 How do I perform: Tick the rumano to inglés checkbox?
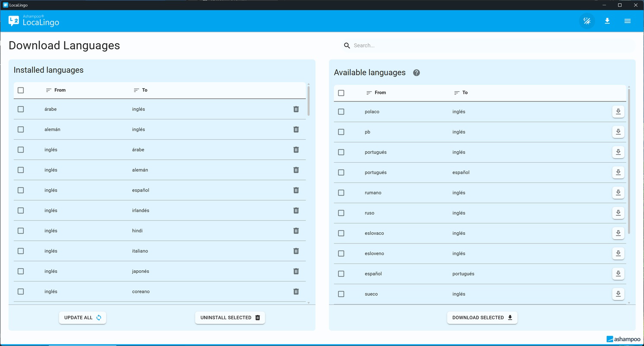341,192
